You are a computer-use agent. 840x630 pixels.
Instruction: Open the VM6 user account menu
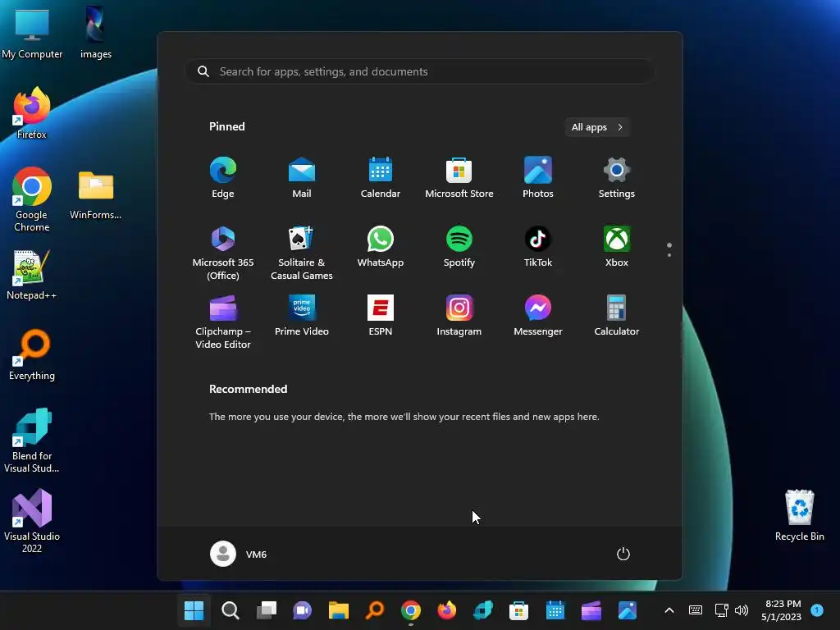pyautogui.click(x=239, y=554)
